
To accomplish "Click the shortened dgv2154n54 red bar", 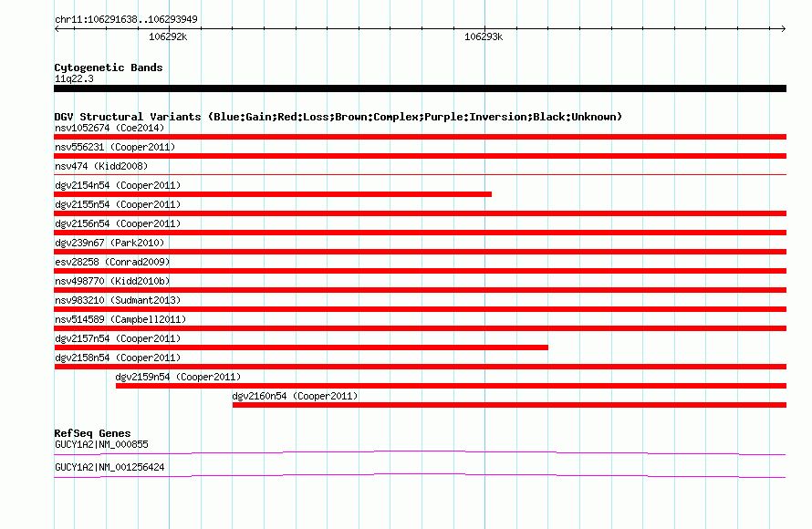I will [x=273, y=194].
